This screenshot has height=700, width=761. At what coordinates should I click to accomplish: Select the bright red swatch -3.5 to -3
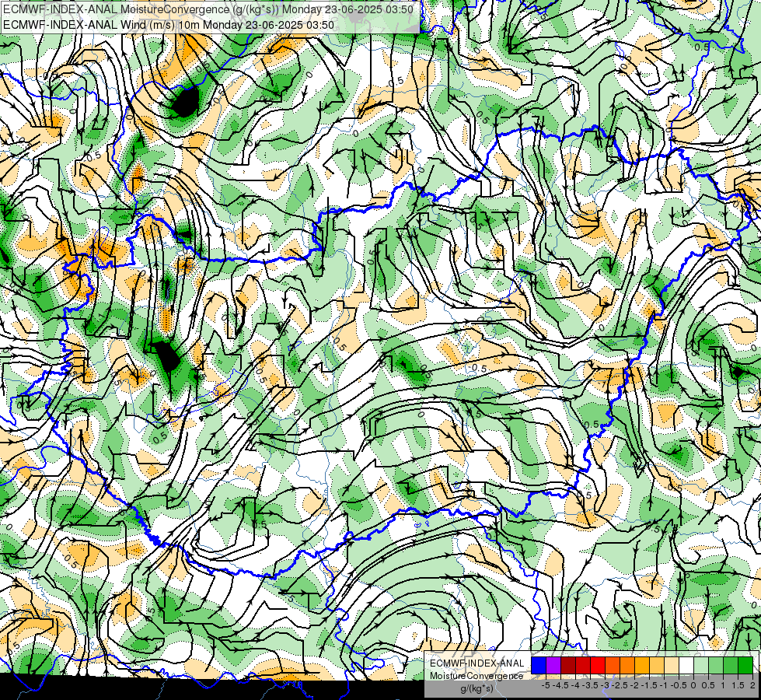click(598, 666)
